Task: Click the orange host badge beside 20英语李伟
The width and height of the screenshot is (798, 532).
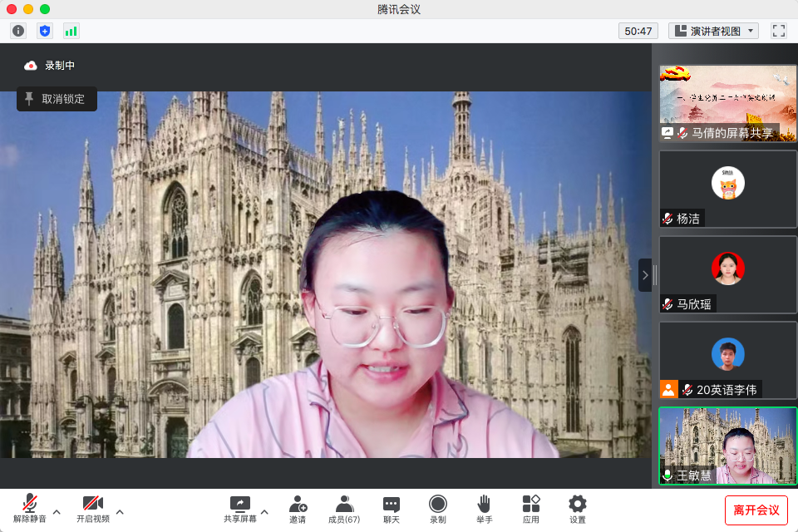Action: coord(668,390)
